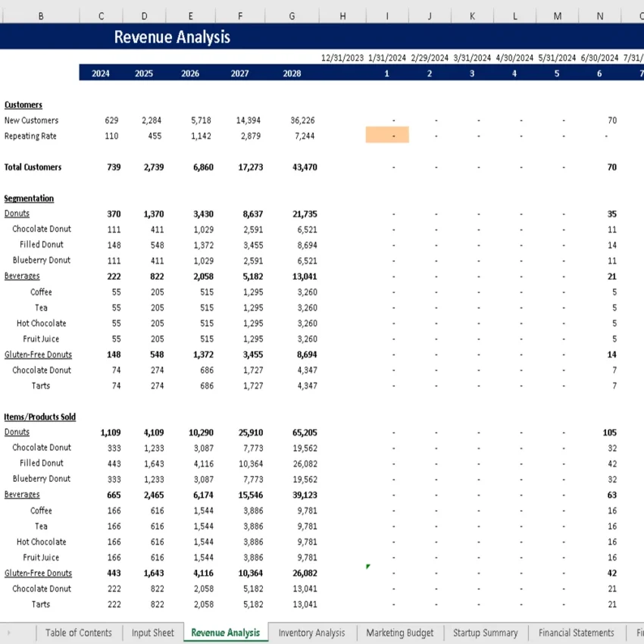
Task: Select the highlighted orange Repeating Rate cell
Action: 386,136
